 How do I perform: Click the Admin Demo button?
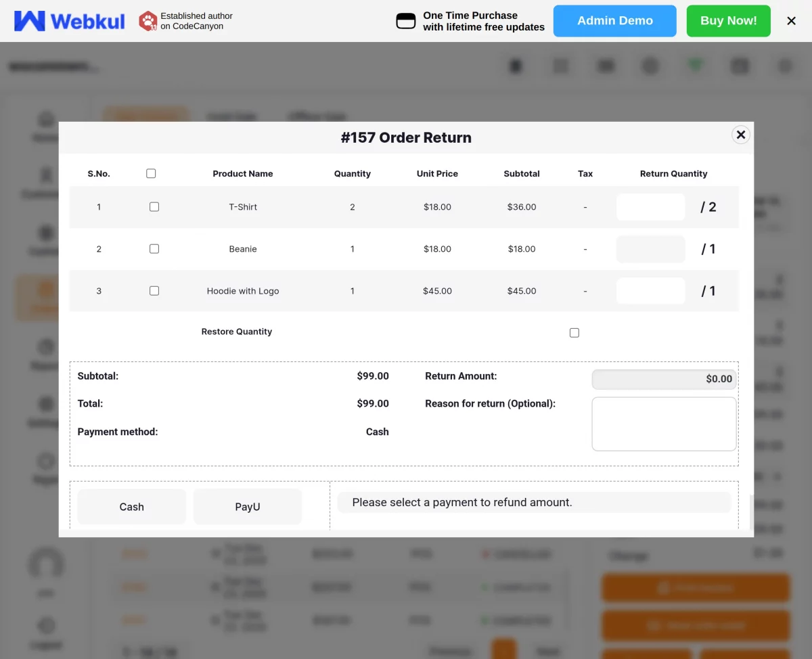tap(614, 20)
